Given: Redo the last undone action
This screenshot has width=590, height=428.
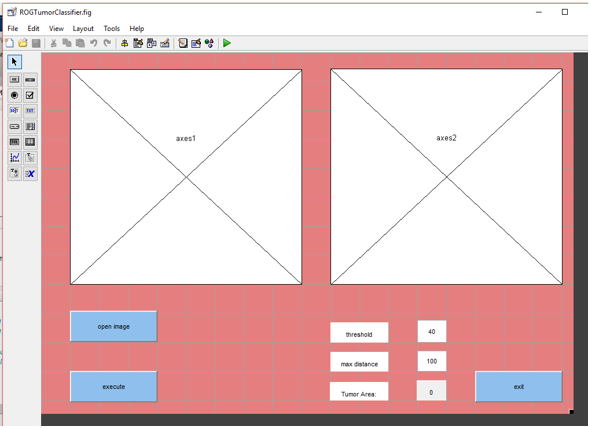Looking at the screenshot, I should click(107, 43).
